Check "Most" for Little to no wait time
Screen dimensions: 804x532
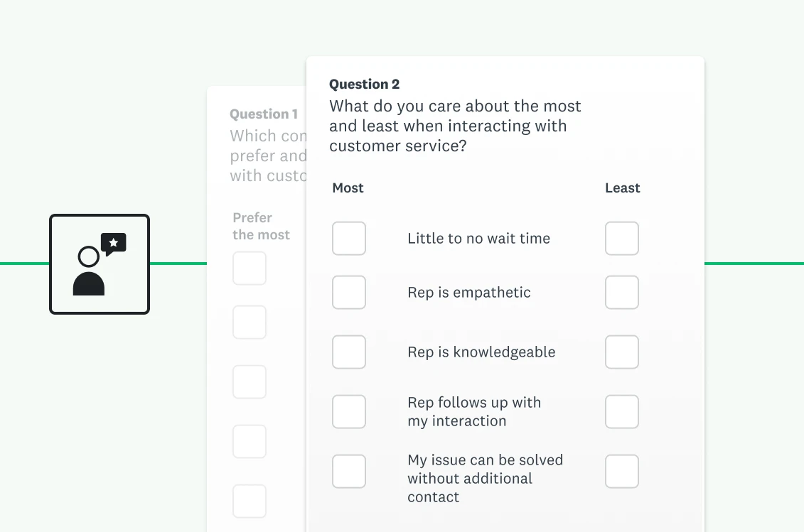coord(349,238)
